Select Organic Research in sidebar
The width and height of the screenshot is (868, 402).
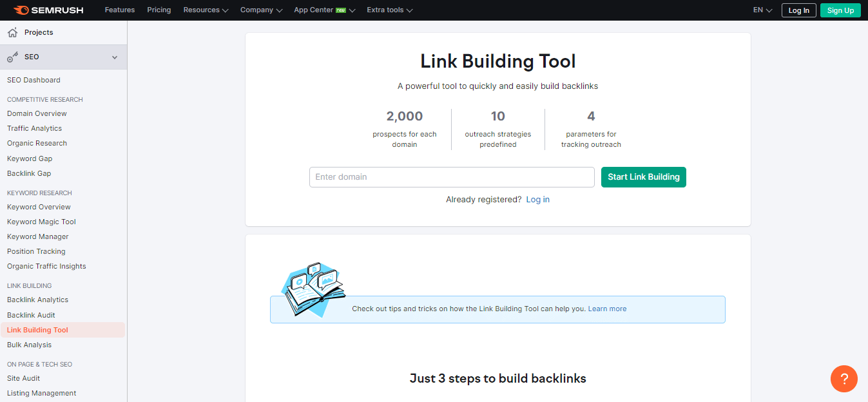point(37,143)
